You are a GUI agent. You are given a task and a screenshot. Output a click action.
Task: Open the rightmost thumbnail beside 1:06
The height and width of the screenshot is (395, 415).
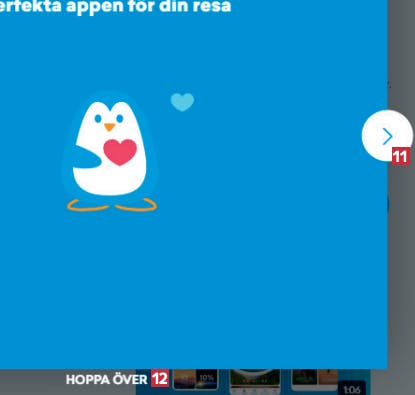(x=314, y=379)
